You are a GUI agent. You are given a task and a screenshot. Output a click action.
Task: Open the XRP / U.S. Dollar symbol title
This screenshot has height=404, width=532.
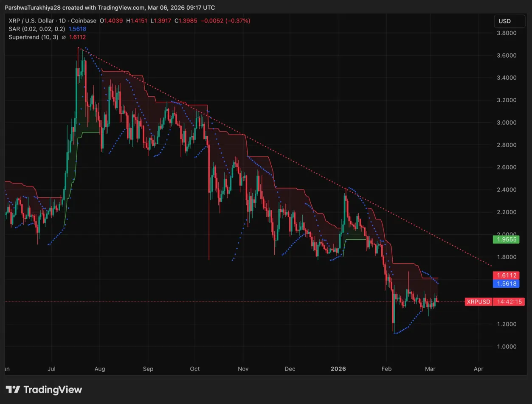32,20
